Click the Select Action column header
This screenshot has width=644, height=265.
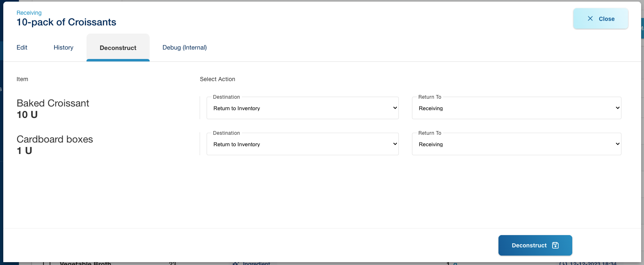click(x=217, y=79)
